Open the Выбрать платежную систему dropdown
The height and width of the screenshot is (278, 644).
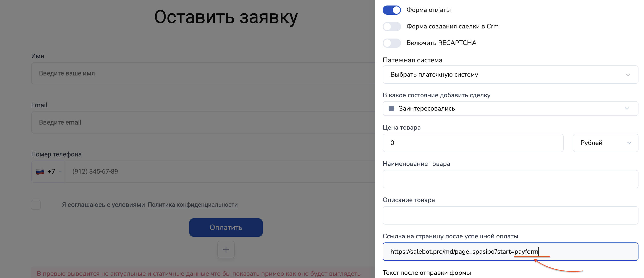point(510,75)
